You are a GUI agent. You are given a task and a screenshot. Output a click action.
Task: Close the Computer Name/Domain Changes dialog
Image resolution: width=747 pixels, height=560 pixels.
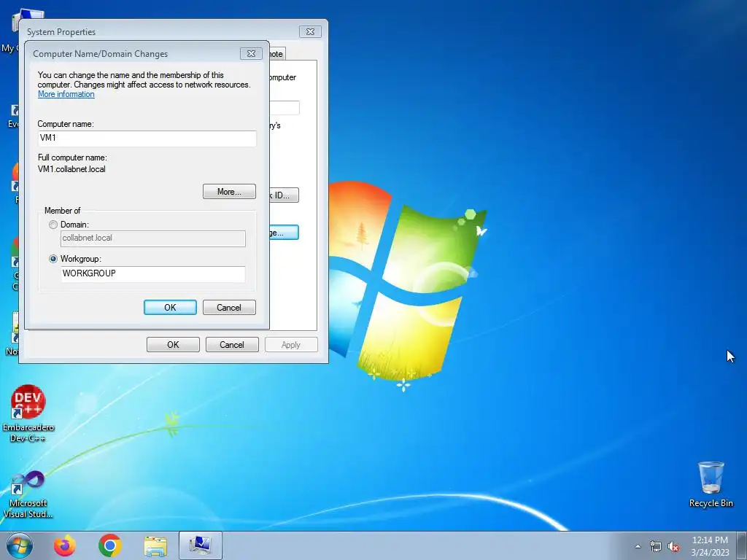click(251, 54)
